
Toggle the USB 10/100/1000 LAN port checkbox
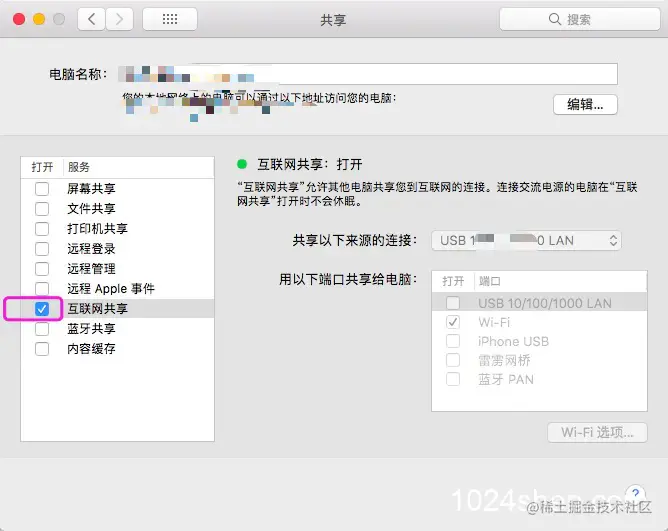(x=453, y=303)
